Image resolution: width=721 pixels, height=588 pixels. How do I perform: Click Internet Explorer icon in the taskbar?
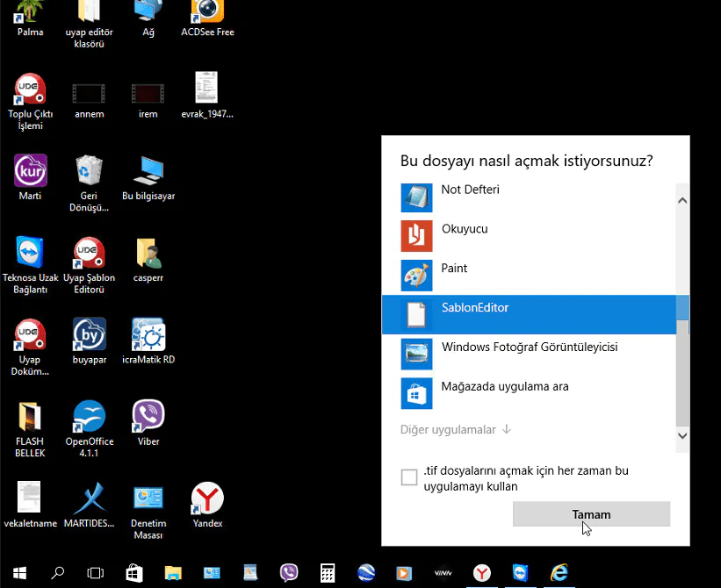559,573
